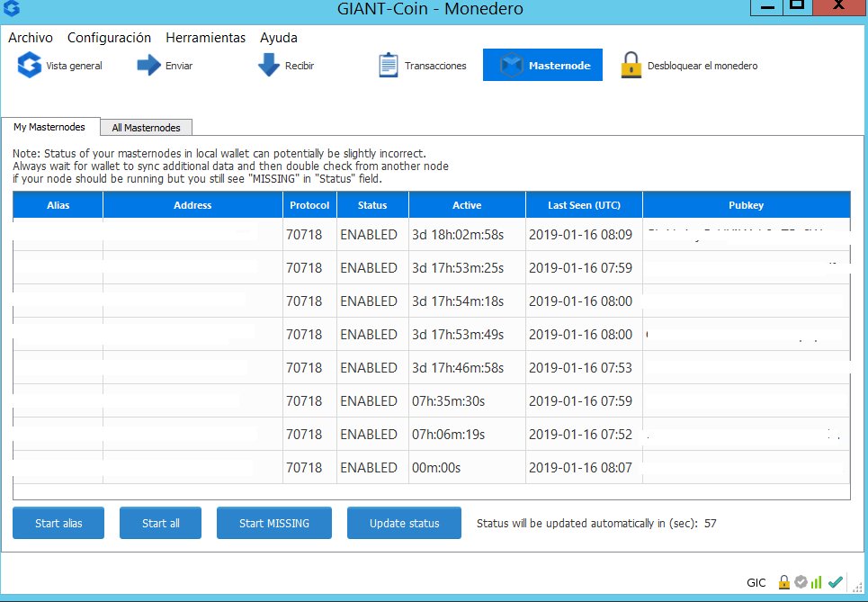Viewport: 868px width, 602px height.
Task: Click the Start alias button
Action: point(58,523)
